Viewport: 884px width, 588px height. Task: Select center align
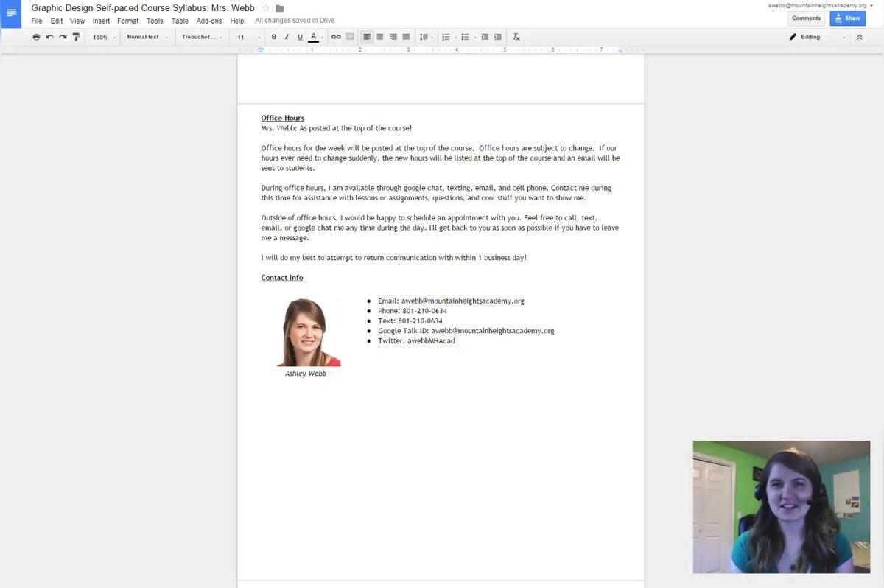coord(380,37)
